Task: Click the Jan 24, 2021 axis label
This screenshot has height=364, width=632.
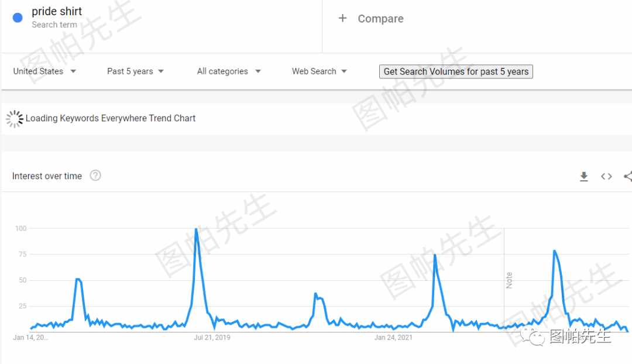Action: click(x=393, y=338)
